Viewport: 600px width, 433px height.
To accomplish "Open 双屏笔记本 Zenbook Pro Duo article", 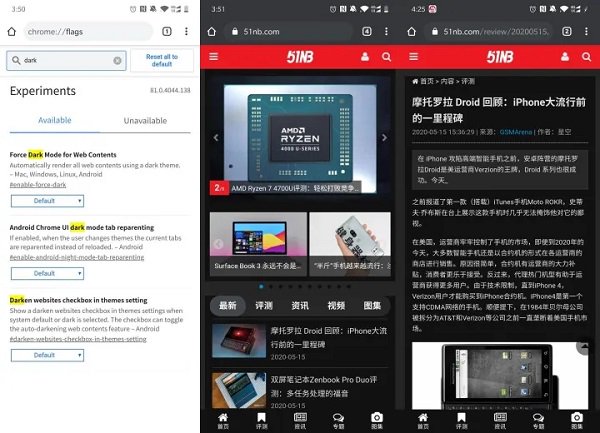I will pyautogui.click(x=300, y=391).
